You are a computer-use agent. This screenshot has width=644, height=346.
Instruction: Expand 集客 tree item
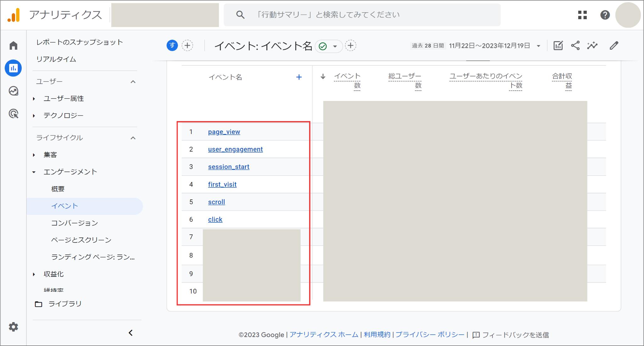point(34,155)
